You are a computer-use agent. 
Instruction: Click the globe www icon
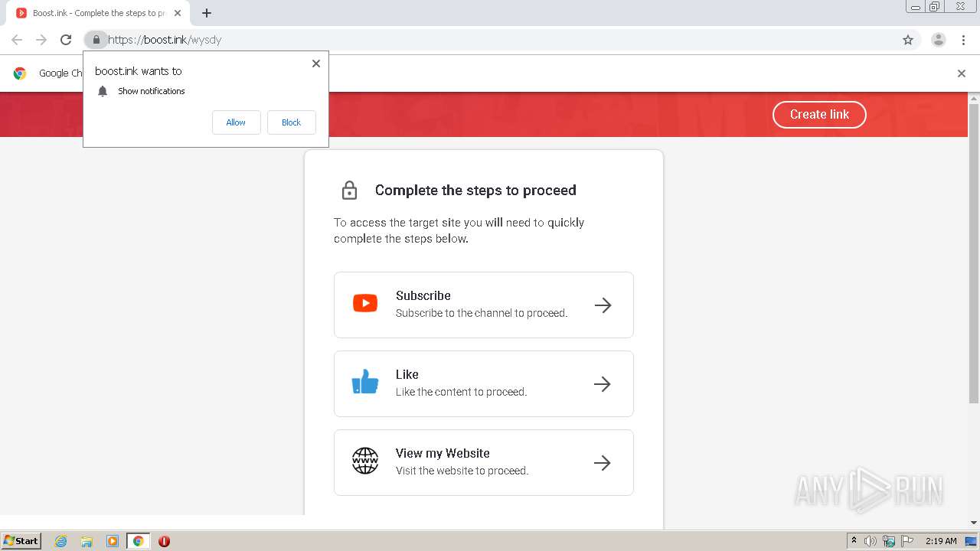click(x=365, y=461)
